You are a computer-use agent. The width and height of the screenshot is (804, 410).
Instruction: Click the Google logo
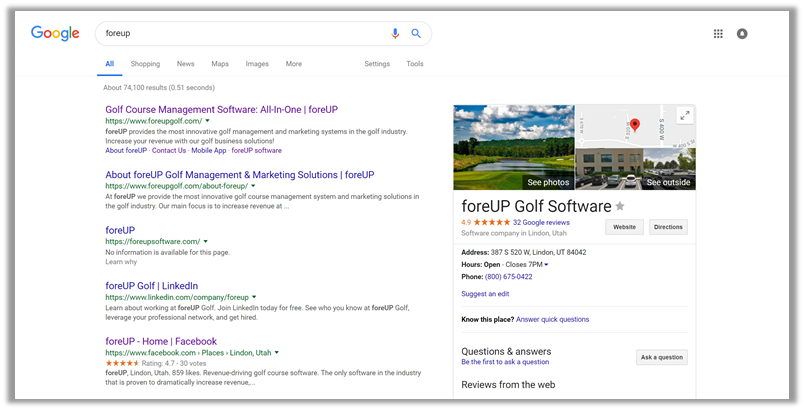click(55, 33)
